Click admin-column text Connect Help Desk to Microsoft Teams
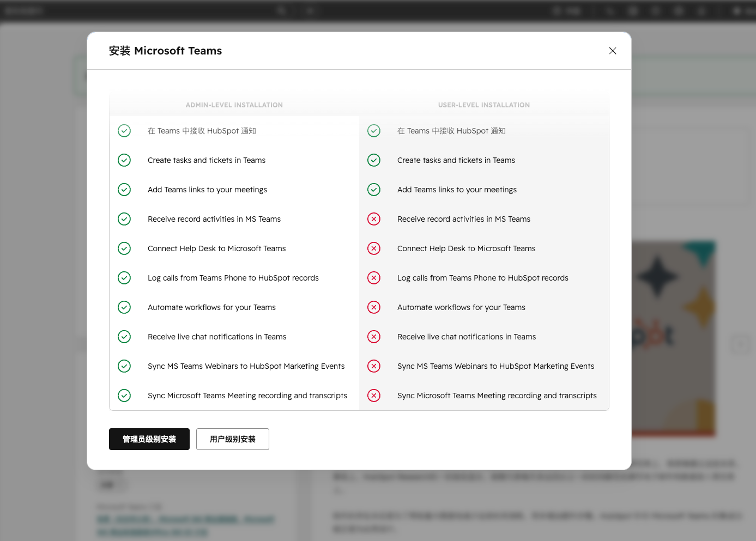The image size is (756, 541). pyautogui.click(x=216, y=248)
